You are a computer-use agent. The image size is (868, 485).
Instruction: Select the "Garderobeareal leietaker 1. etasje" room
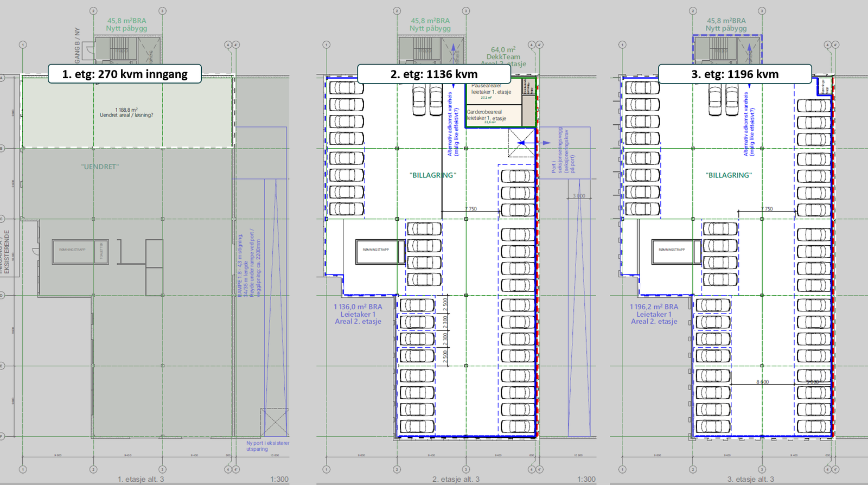pos(493,116)
